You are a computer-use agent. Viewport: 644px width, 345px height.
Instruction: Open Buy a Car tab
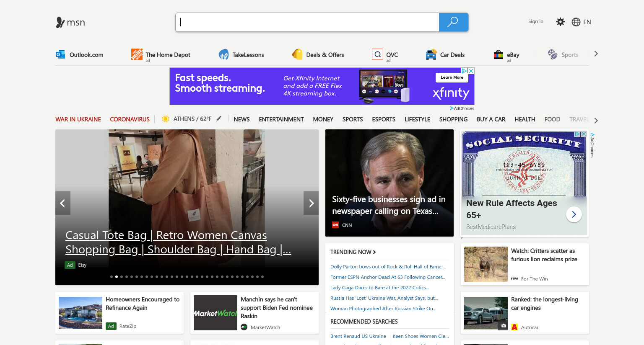coord(491,119)
